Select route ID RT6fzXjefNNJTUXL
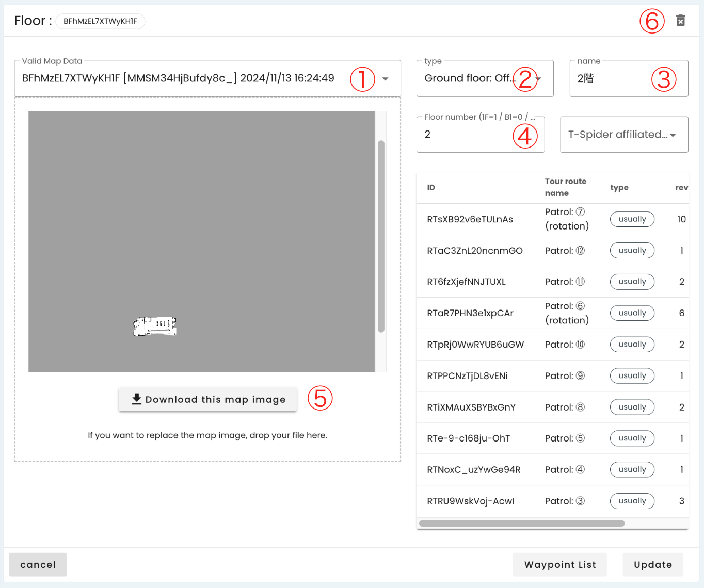 tap(467, 282)
